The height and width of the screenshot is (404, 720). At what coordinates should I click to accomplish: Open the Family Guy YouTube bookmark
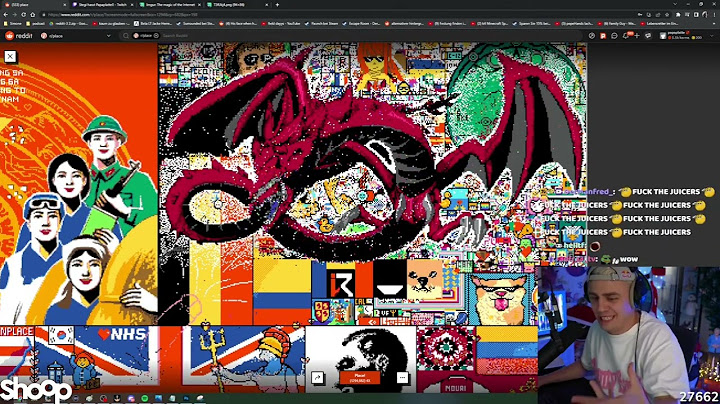(616, 23)
